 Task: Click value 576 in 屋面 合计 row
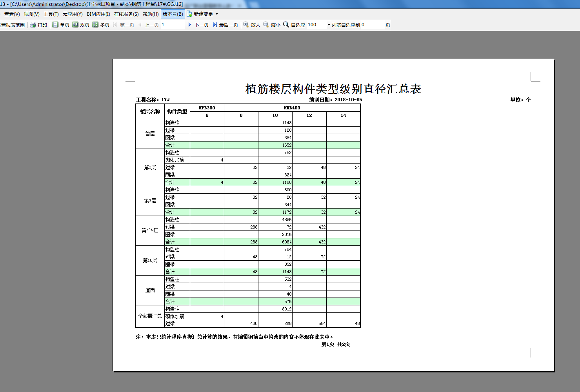(x=288, y=301)
